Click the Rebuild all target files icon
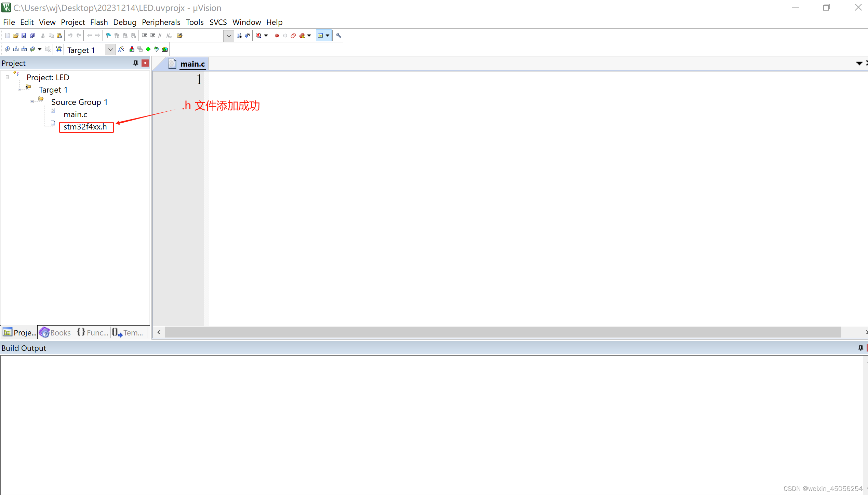The image size is (868, 495). [24, 49]
